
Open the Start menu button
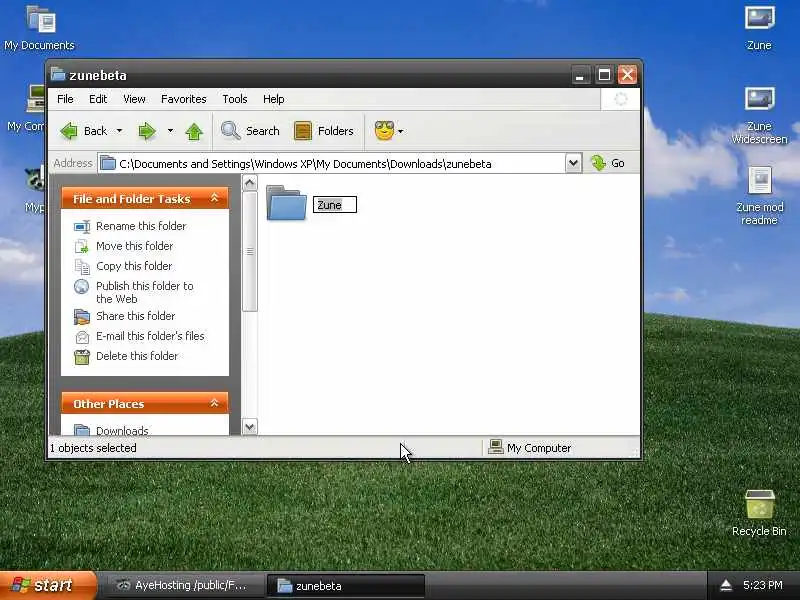pos(48,585)
